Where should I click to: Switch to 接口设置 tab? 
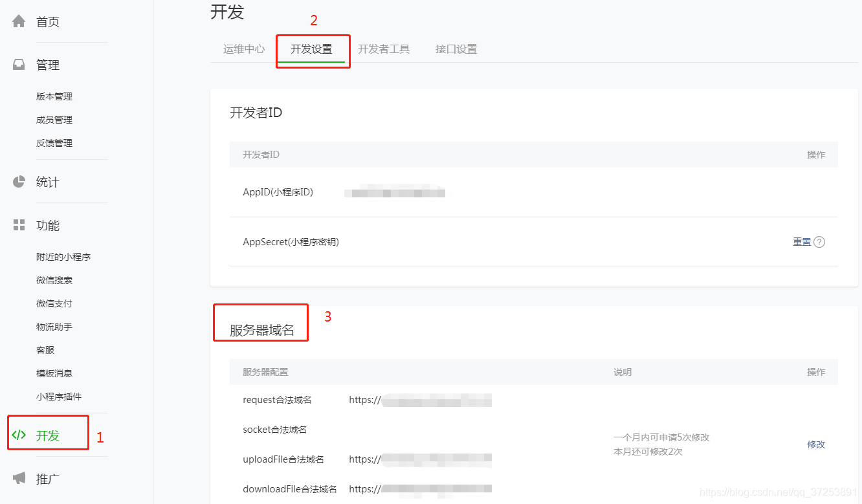click(x=456, y=49)
